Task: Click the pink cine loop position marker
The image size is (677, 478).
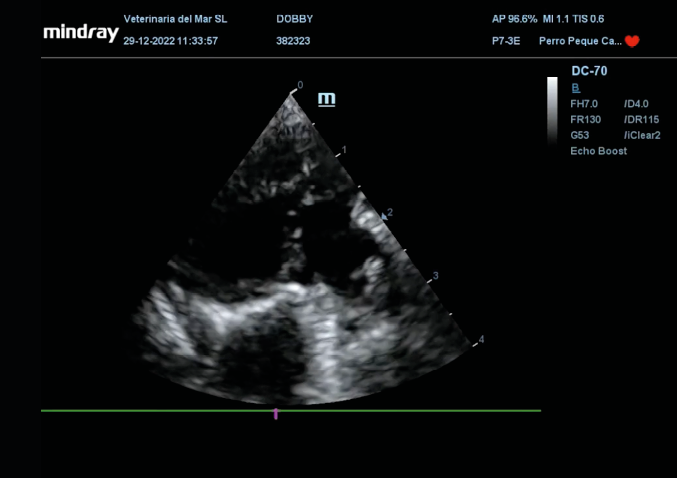Action: [276, 414]
